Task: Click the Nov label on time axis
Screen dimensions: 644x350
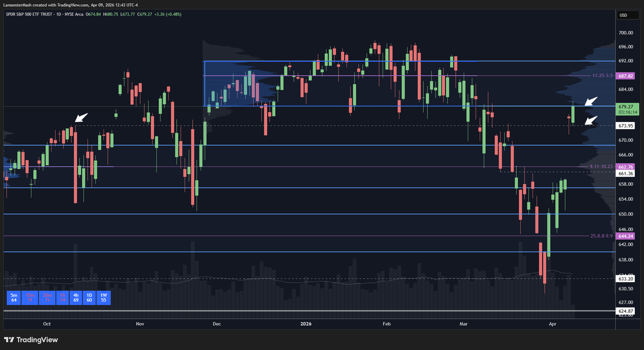Action: click(140, 324)
